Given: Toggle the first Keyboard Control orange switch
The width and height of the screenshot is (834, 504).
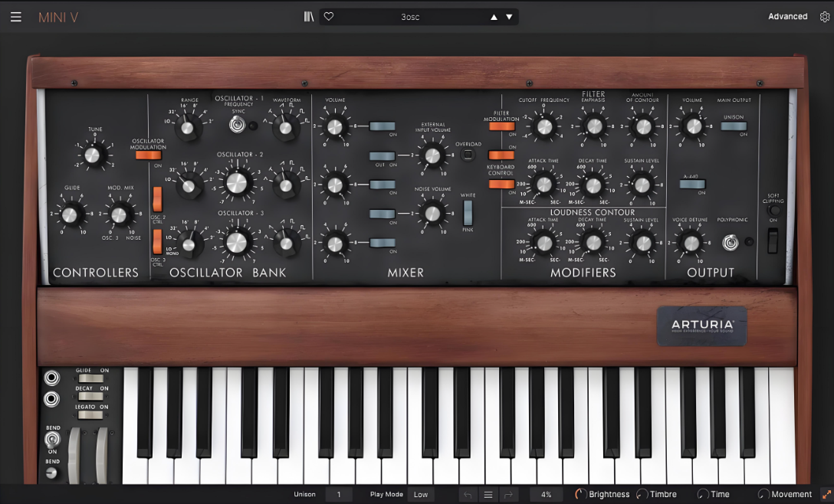Looking at the screenshot, I should [x=501, y=155].
